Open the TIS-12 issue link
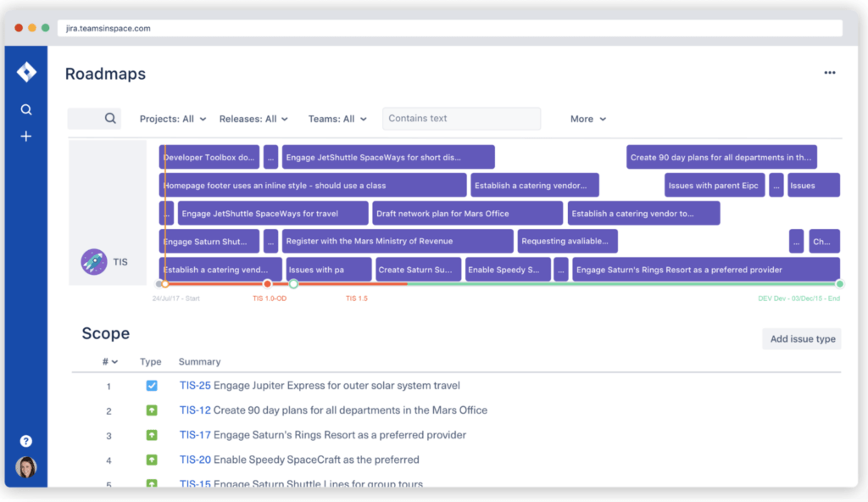 [x=195, y=410]
